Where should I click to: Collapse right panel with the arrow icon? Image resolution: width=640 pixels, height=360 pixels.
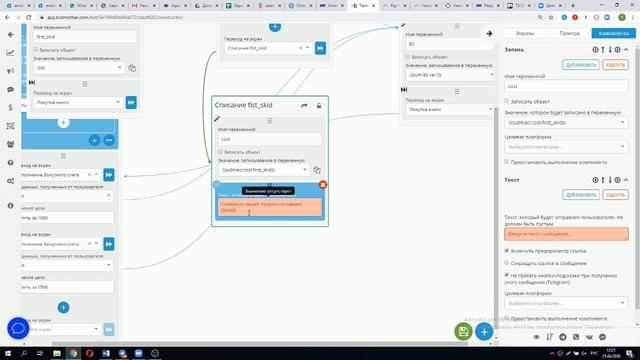click(x=489, y=34)
